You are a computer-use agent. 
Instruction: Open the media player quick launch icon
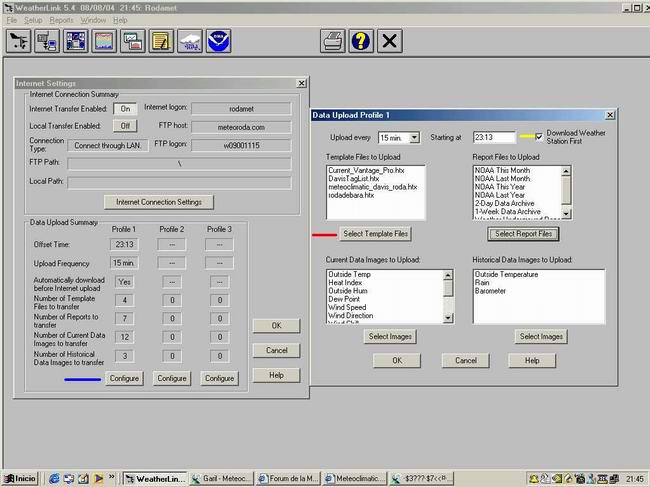point(98,478)
